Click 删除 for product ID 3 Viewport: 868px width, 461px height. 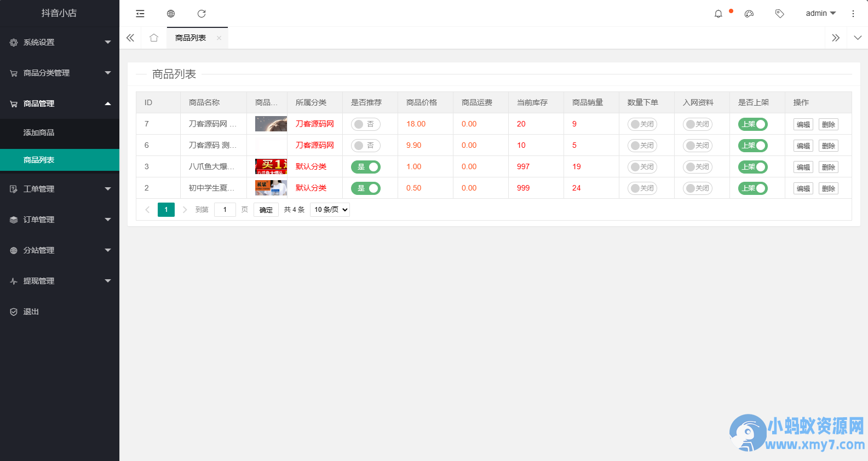tap(829, 167)
